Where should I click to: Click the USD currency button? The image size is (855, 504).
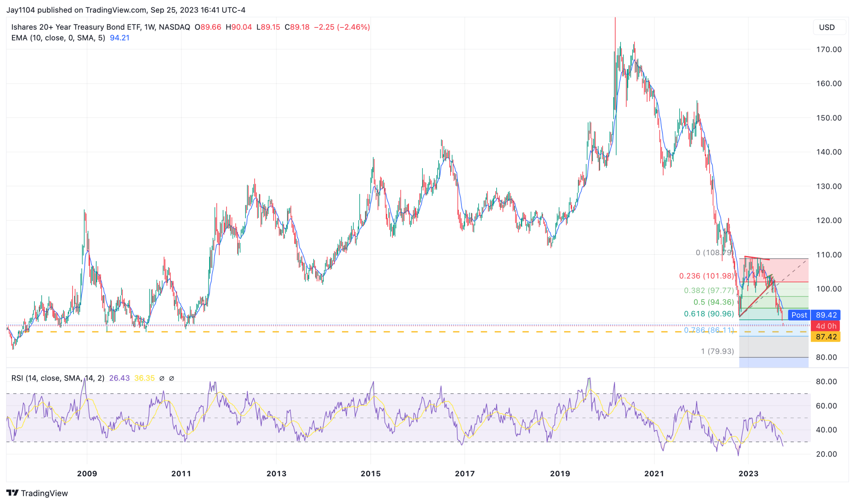pyautogui.click(x=829, y=27)
